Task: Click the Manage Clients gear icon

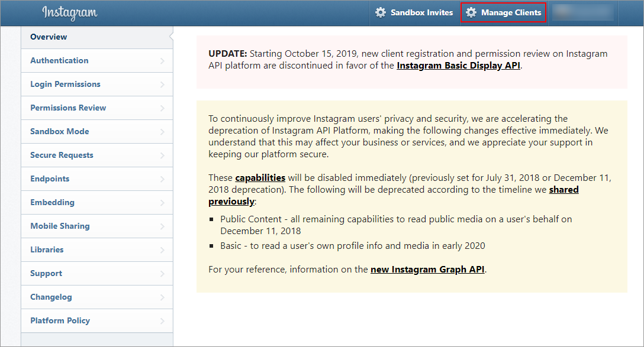Action: (471, 12)
